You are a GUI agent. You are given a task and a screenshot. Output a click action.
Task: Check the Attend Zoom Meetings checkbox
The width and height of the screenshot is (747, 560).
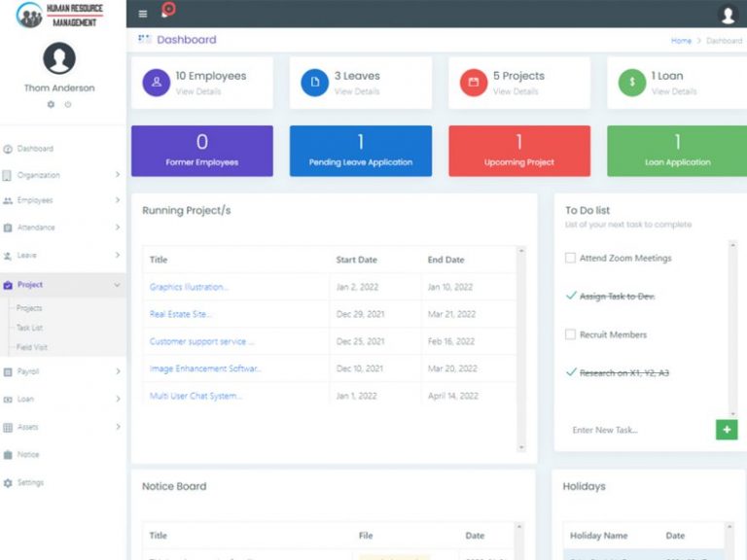(x=571, y=259)
